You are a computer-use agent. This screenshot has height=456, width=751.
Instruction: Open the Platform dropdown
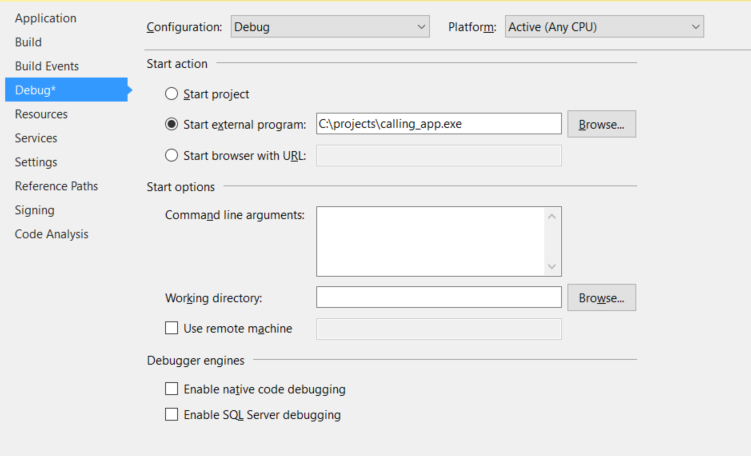[603, 27]
